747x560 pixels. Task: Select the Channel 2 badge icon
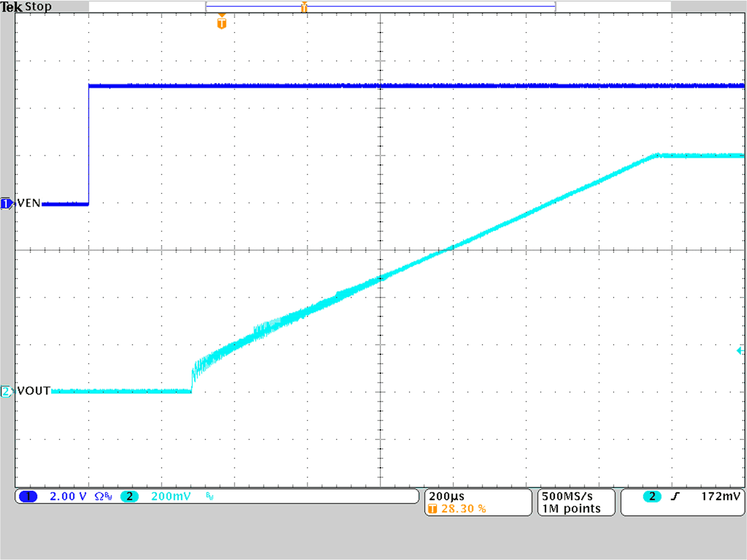coord(128,496)
